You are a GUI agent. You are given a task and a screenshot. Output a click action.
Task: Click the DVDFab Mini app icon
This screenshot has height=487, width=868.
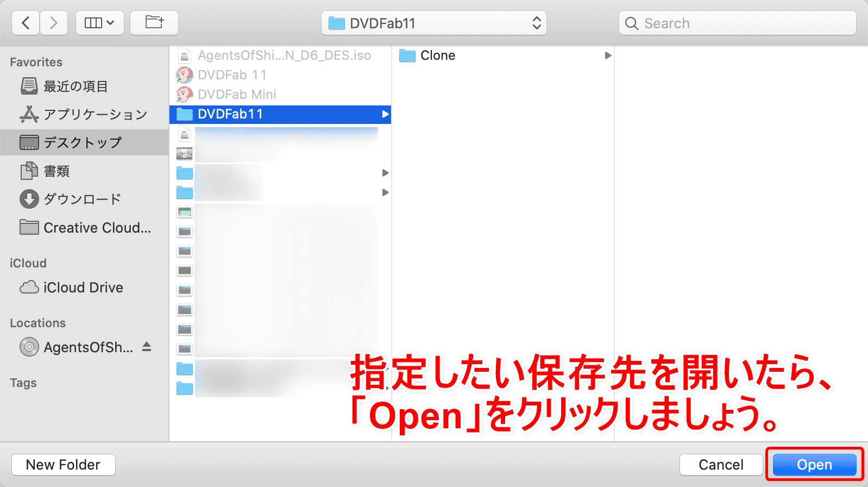[x=185, y=95]
